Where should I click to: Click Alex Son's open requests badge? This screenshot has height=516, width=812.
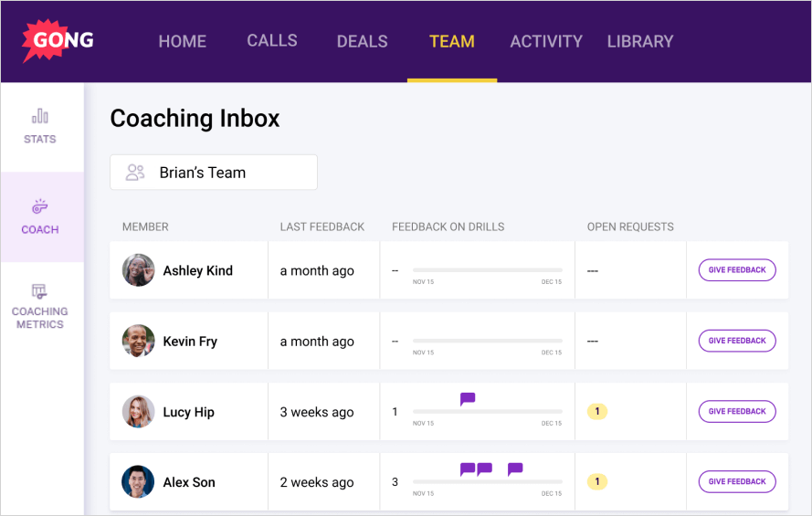(597, 482)
